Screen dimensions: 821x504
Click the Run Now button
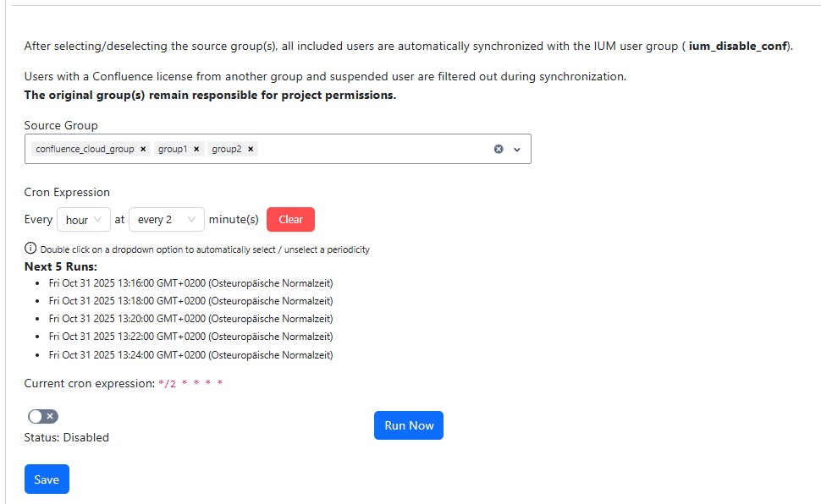pos(408,425)
